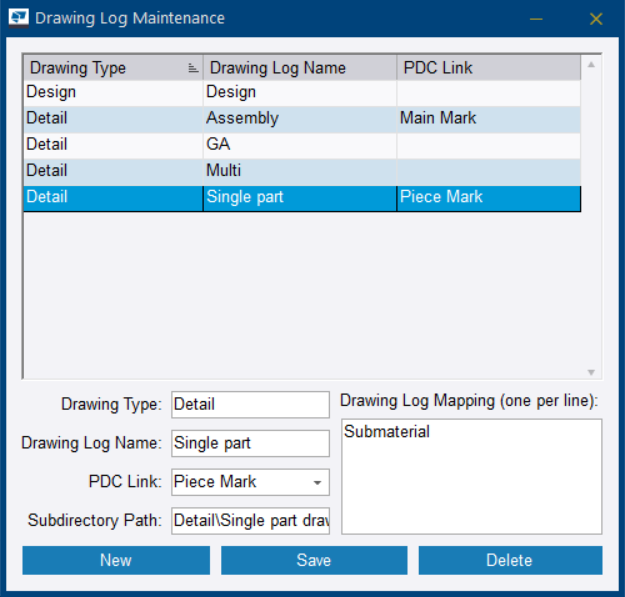Click into the Drawing Log Name field
This screenshot has height=597, width=625.
[250, 443]
